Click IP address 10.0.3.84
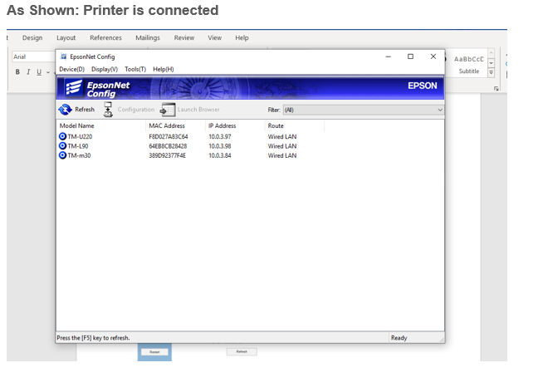This screenshot has width=543, height=392. pyautogui.click(x=219, y=155)
